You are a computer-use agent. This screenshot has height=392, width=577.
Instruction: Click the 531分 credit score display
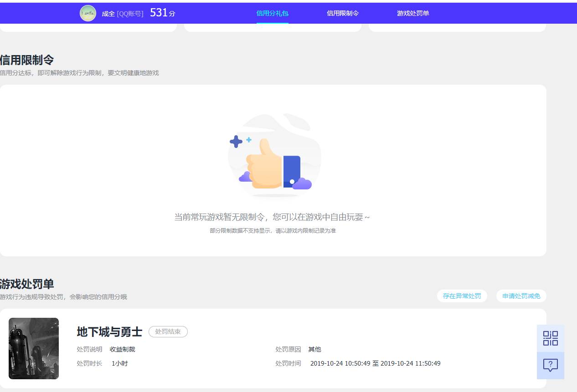[x=161, y=13]
